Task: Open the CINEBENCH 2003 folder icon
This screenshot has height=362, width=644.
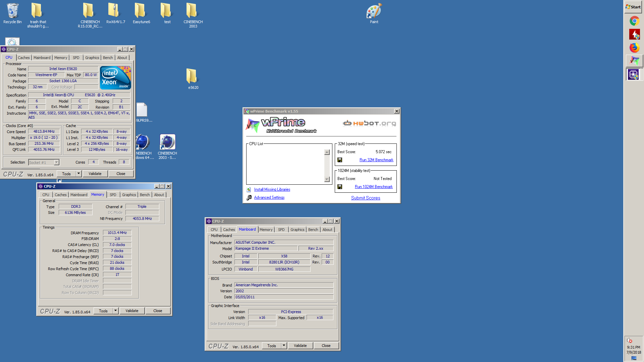Action: click(193, 15)
